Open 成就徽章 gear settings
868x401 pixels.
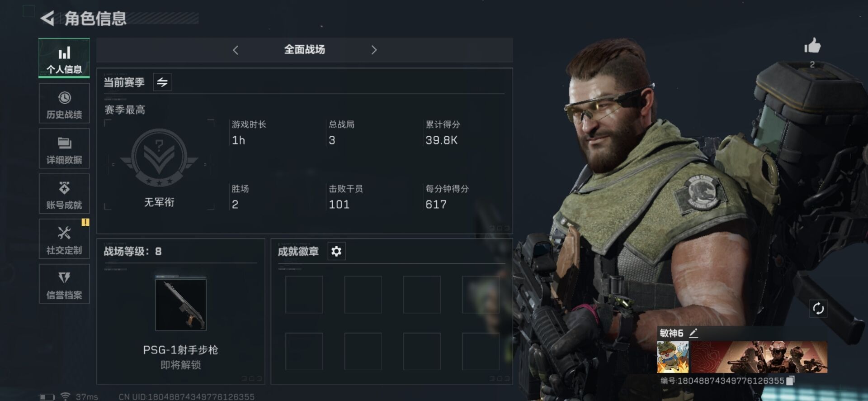pos(336,251)
